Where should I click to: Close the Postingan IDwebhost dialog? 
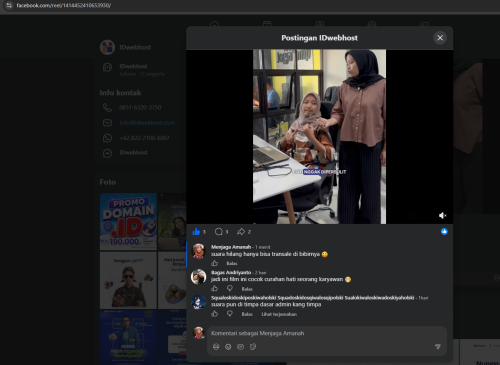tap(440, 38)
